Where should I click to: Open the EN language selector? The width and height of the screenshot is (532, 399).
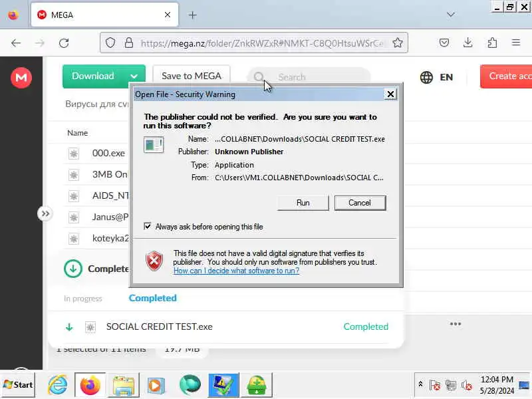pos(436,77)
